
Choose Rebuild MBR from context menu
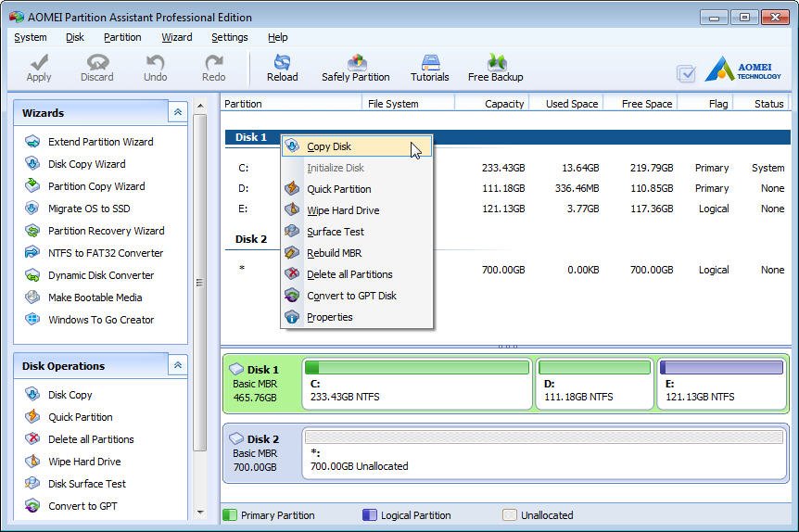[x=334, y=253]
